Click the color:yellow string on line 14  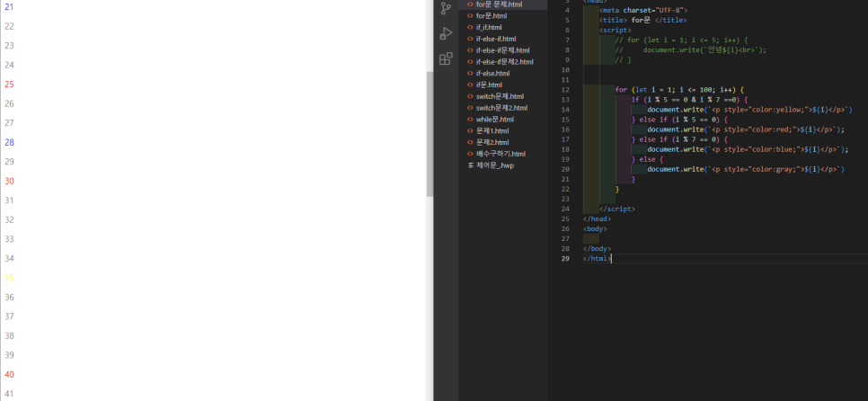778,110
